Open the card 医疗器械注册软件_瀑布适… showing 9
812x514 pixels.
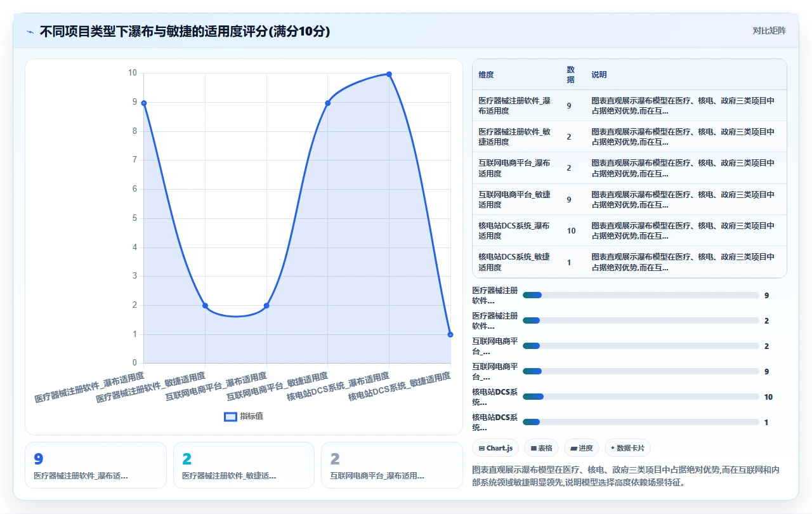pyautogui.click(x=96, y=465)
